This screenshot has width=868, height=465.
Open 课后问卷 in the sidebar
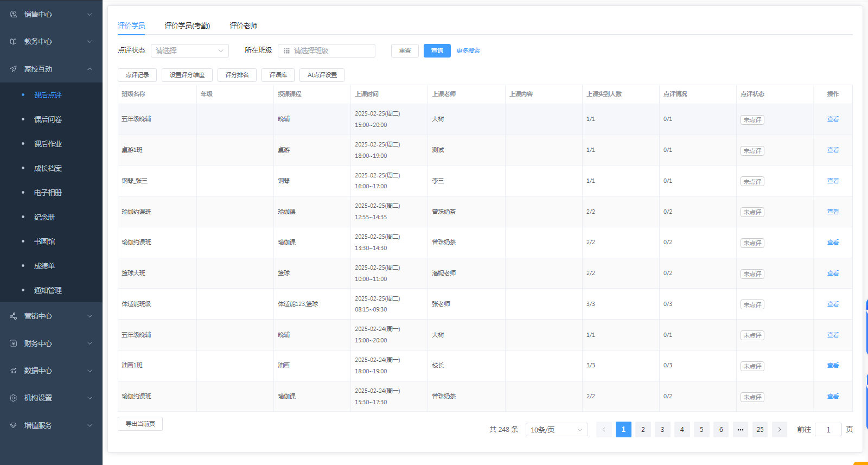pyautogui.click(x=48, y=119)
